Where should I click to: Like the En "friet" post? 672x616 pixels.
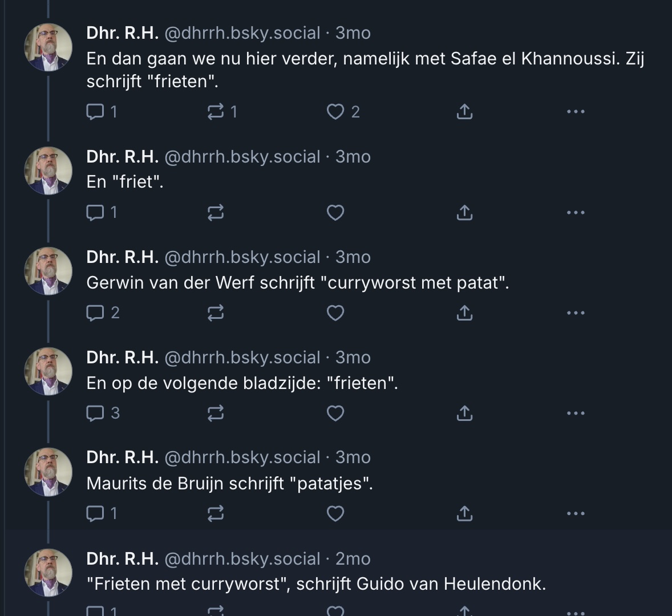tap(335, 213)
